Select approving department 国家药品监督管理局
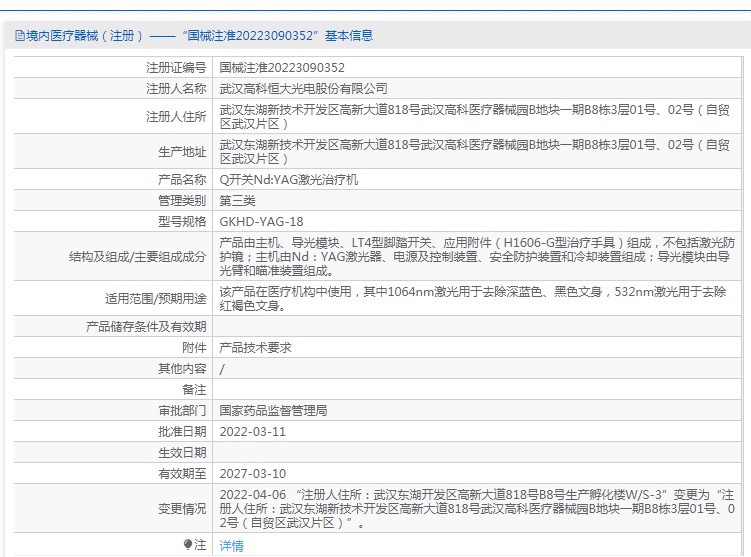Image resolution: width=751 pixels, height=557 pixels. [273, 410]
